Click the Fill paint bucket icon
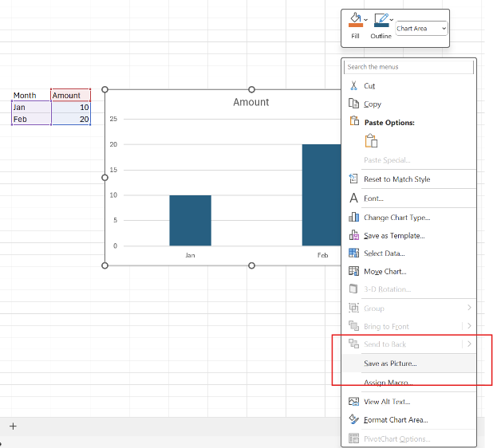Image resolution: width=493 pixels, height=448 pixels. click(x=355, y=18)
